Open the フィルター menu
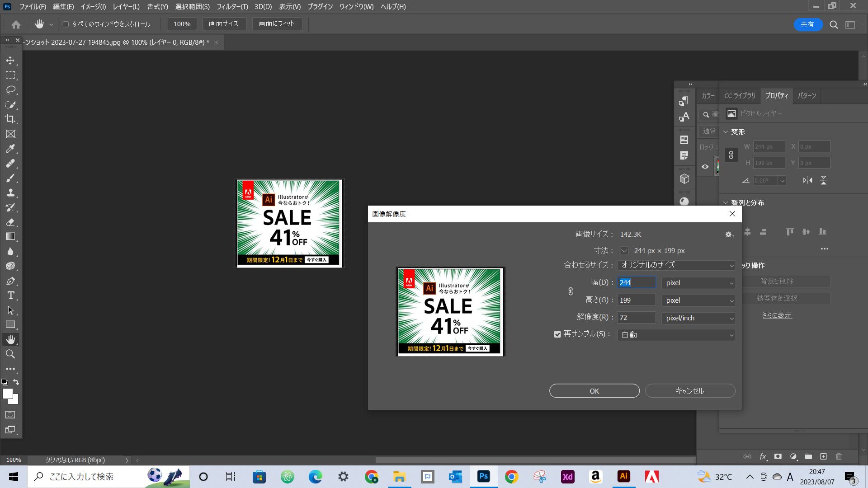 [231, 7]
